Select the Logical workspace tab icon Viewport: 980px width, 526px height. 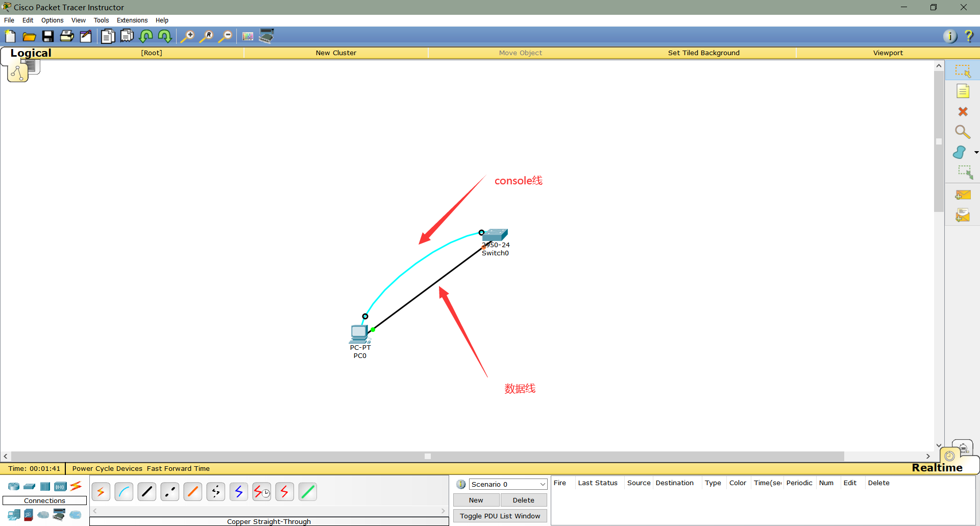pyautogui.click(x=17, y=73)
